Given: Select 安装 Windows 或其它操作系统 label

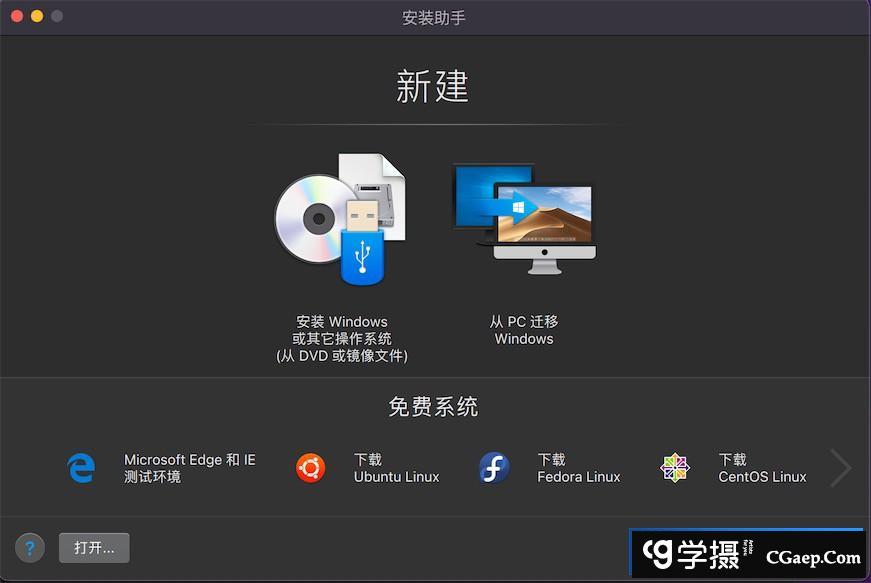Looking at the screenshot, I should coord(341,338).
